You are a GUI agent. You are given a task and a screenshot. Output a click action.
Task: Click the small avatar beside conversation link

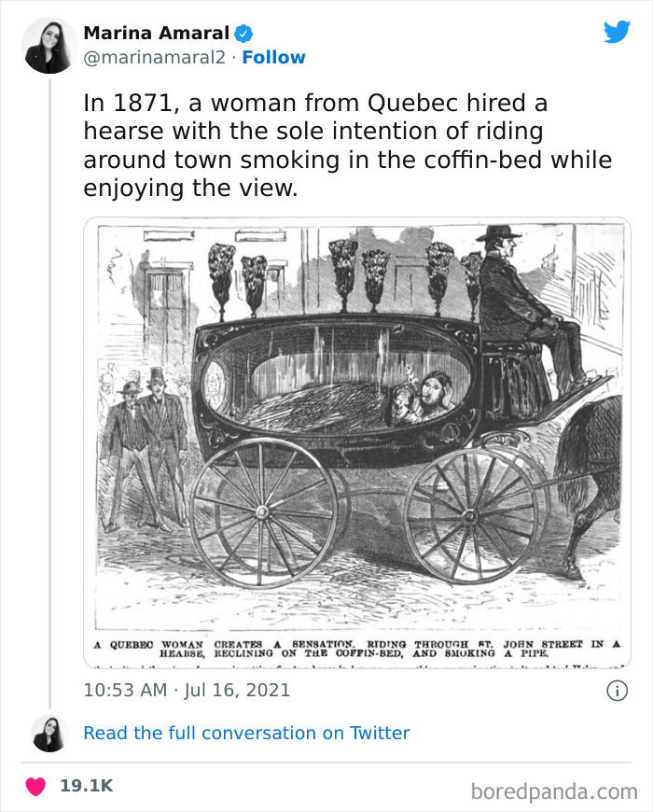[49, 734]
